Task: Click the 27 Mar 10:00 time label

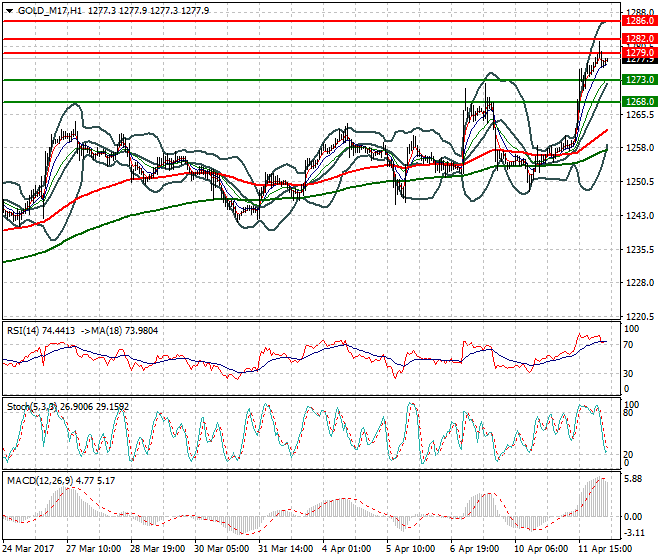Action: 93,549
